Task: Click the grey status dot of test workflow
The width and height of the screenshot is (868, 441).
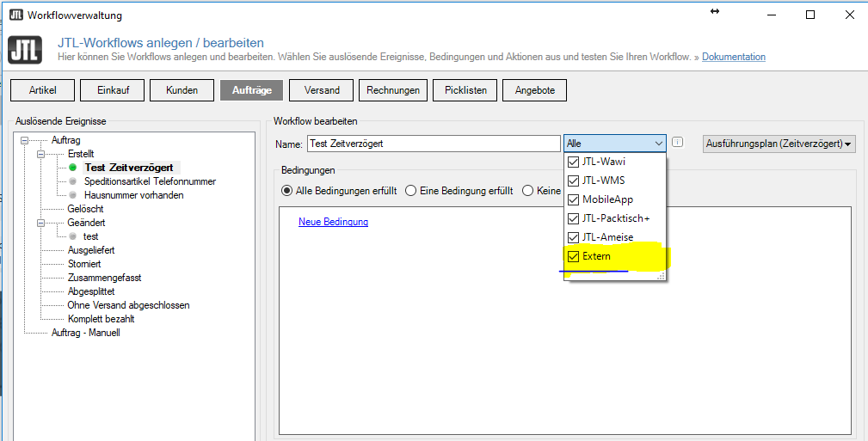Action: click(x=72, y=236)
